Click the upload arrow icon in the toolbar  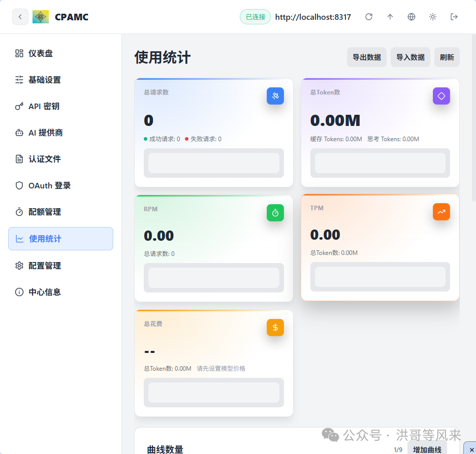point(390,17)
